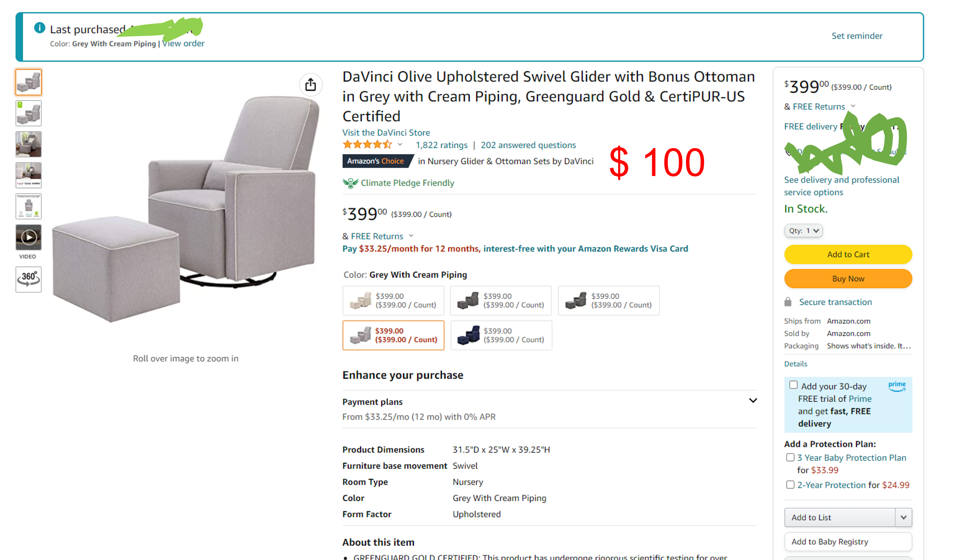Open the Visit the DaVinci Store link
This screenshot has width=962, height=560.
(x=386, y=132)
